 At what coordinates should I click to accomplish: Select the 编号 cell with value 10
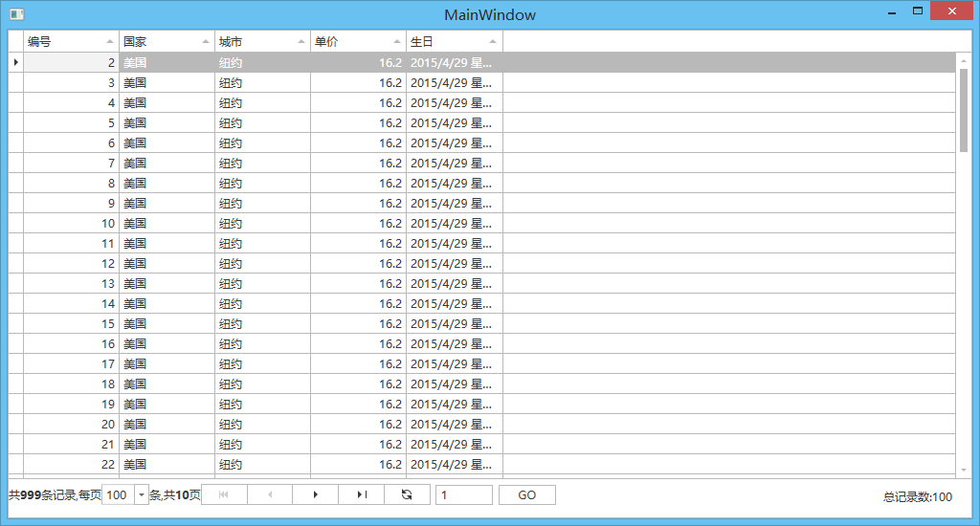[x=71, y=223]
